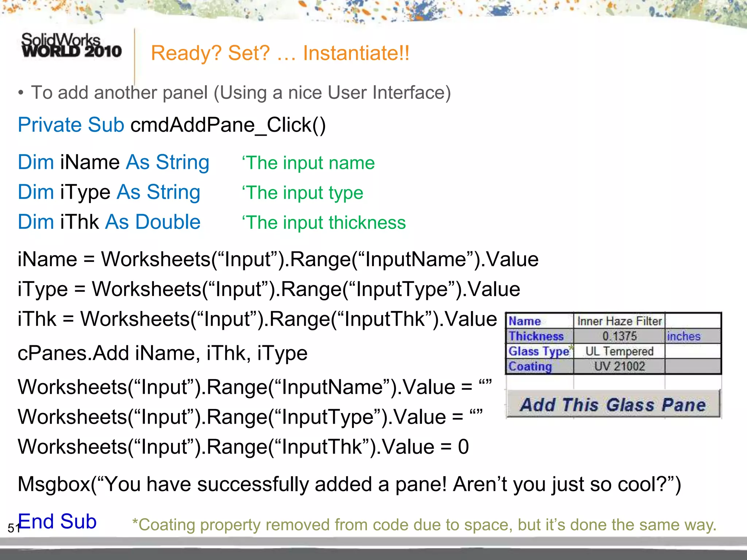Click the Msgbox code line

349,485
